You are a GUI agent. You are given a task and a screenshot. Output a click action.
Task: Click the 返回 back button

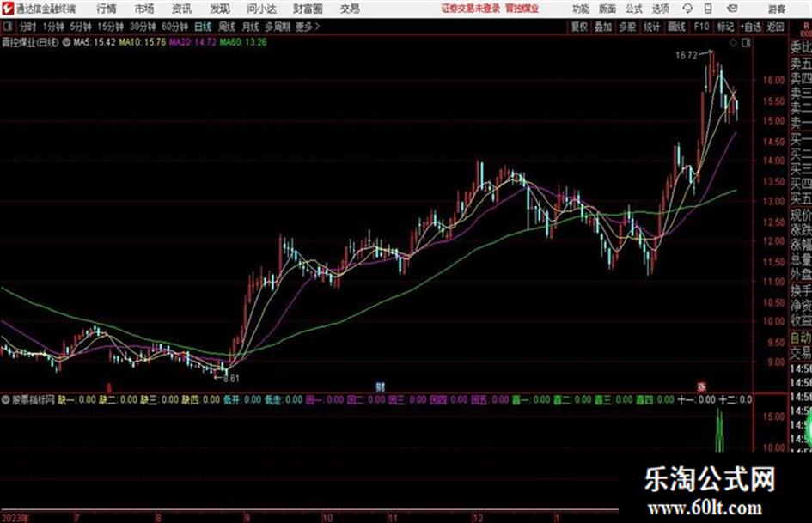click(x=775, y=27)
